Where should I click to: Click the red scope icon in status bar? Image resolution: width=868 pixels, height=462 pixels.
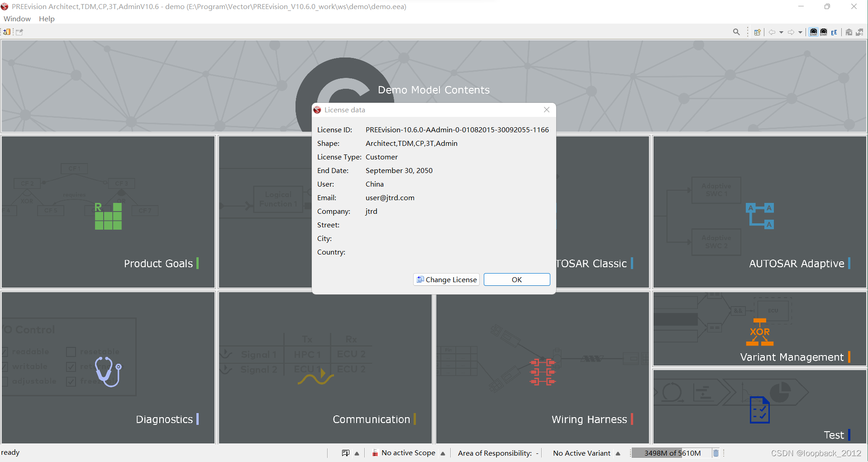(x=375, y=453)
